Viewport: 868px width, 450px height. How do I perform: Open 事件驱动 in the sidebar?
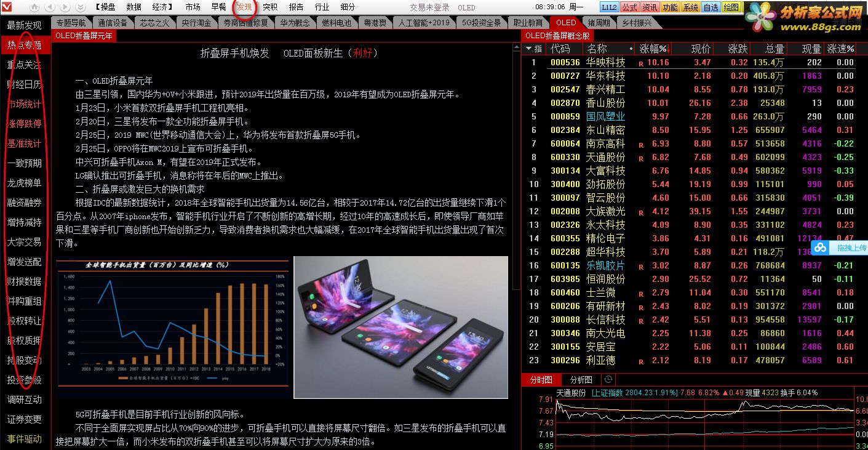click(x=25, y=439)
